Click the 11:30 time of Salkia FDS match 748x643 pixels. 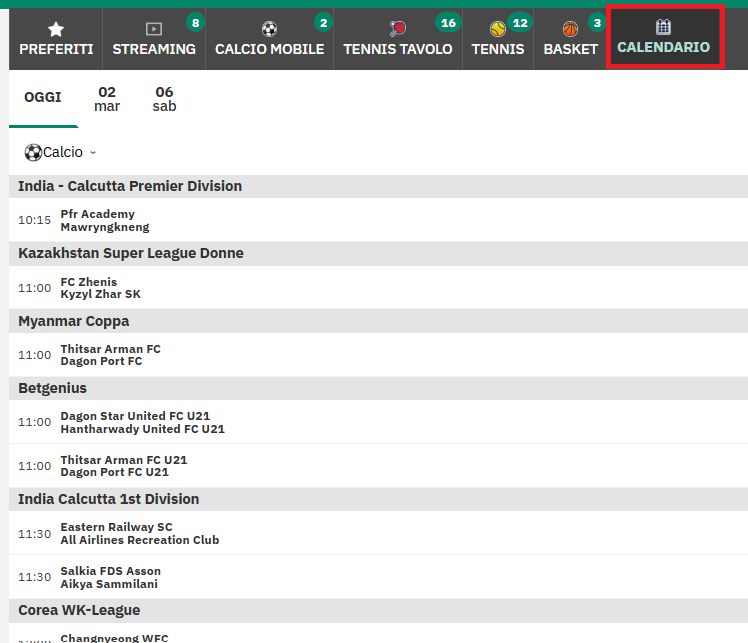(34, 577)
